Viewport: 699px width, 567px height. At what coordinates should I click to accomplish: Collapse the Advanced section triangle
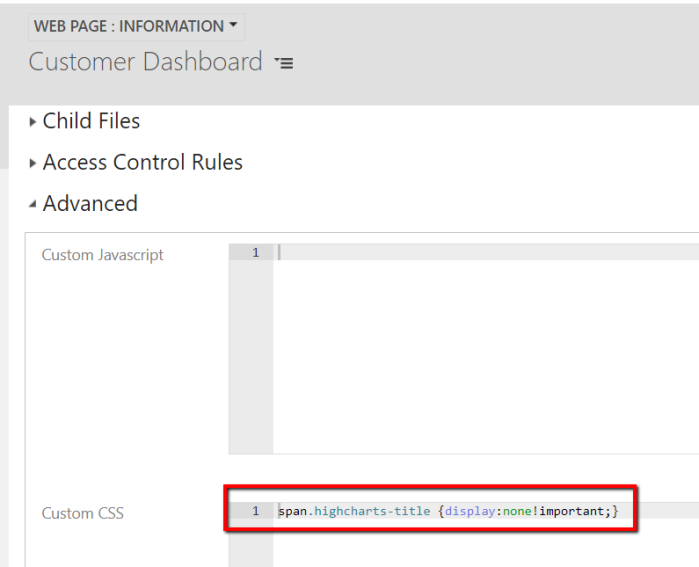click(33, 204)
